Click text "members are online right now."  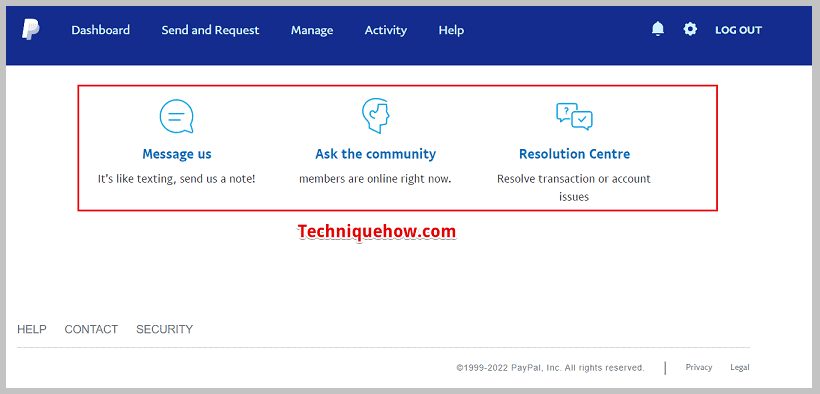pyautogui.click(x=375, y=179)
